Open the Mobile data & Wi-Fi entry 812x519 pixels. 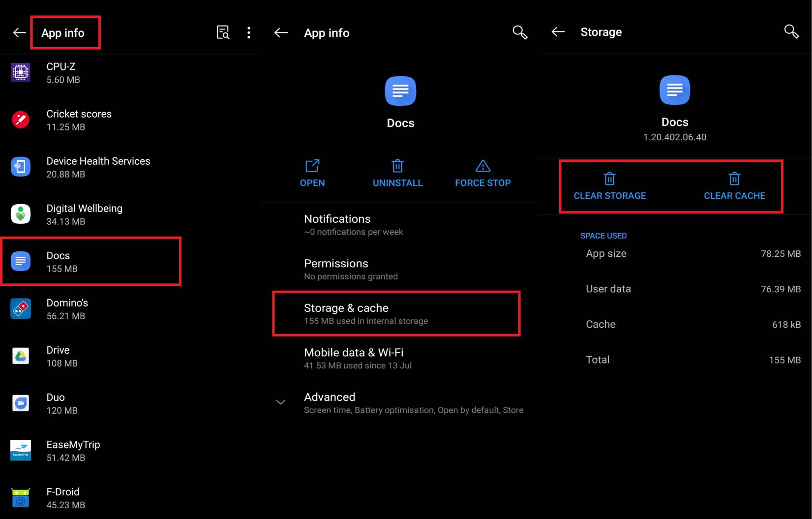(x=399, y=358)
